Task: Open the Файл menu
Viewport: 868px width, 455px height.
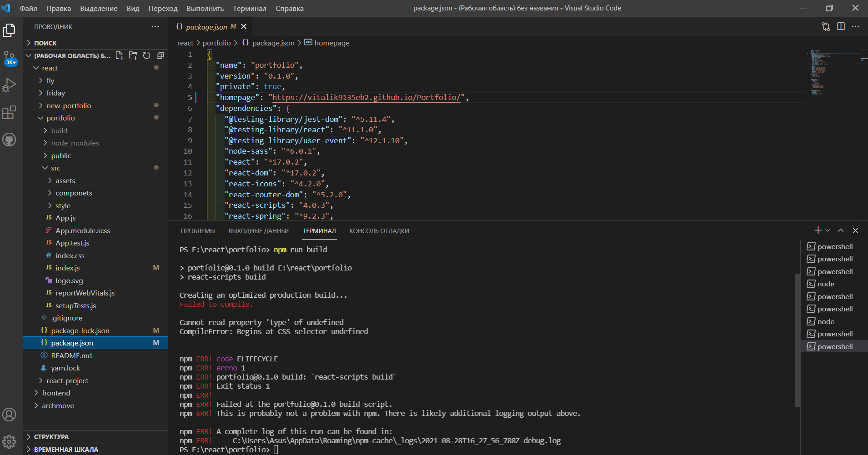Action: tap(28, 8)
